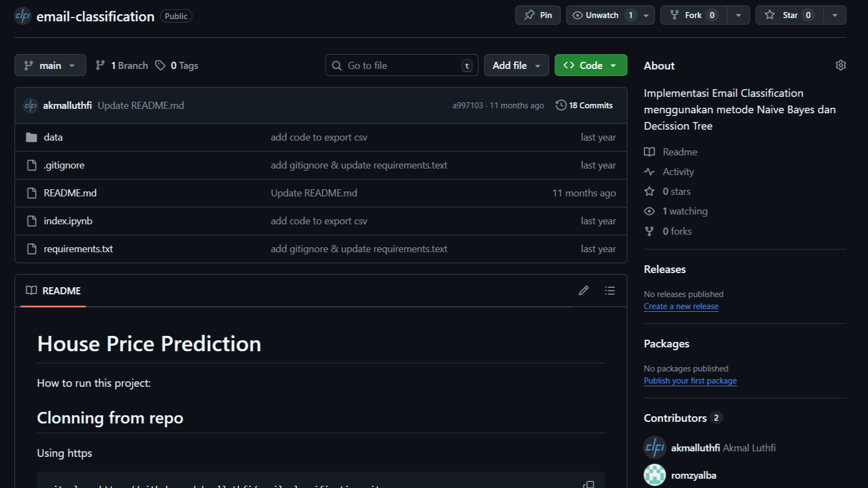Viewport: 868px width, 488px height.
Task: Expand the main branch selector
Action: click(50, 66)
